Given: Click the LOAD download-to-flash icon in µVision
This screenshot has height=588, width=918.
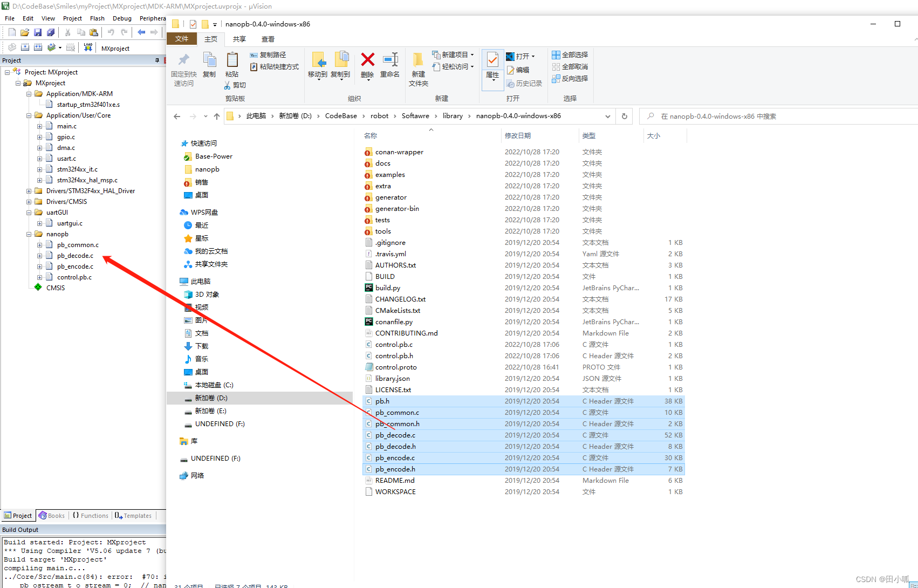Looking at the screenshot, I should coord(88,47).
